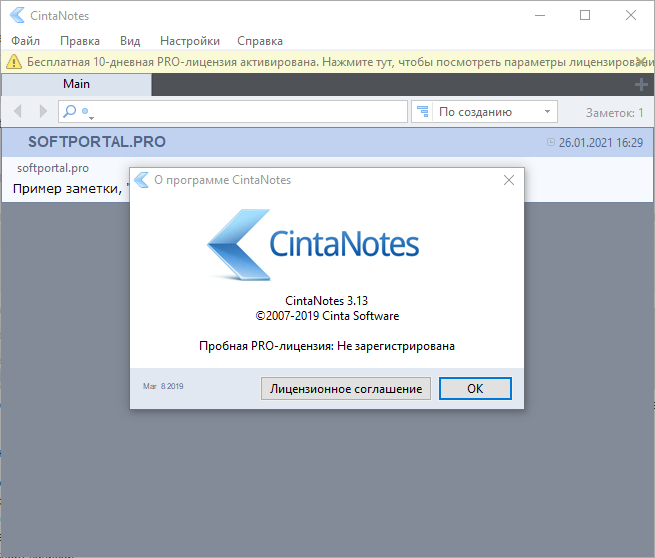Maximize the CintaNotes main window
Image resolution: width=655 pixels, height=558 pixels.
tap(585, 15)
